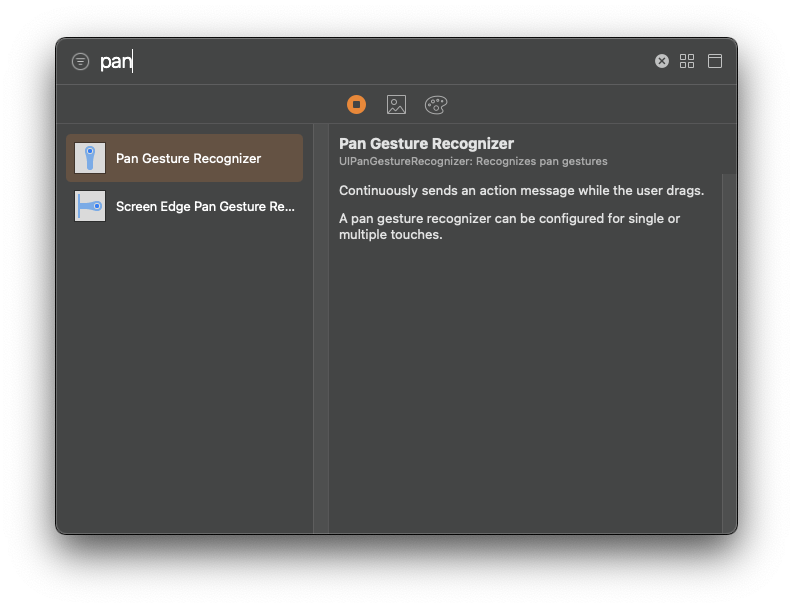Click the detail pane vertical scrollbar
Screen dimensions: 793x608
coord(729,353)
